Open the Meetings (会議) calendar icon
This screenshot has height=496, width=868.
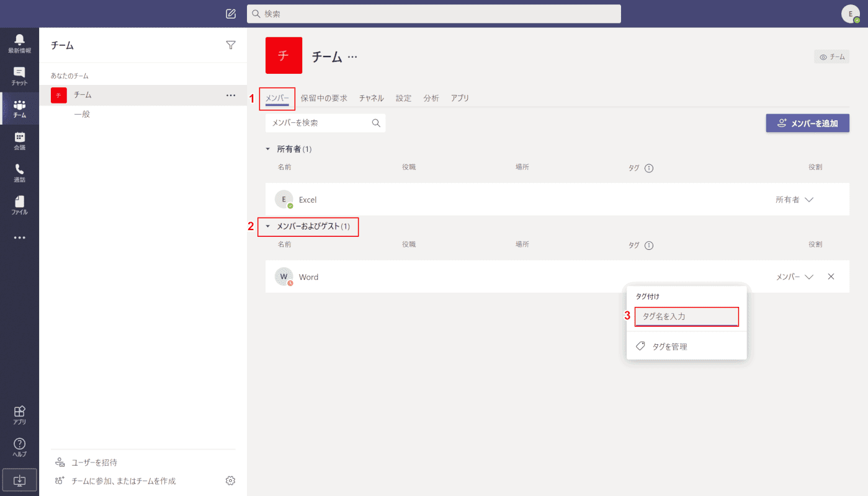click(x=19, y=141)
